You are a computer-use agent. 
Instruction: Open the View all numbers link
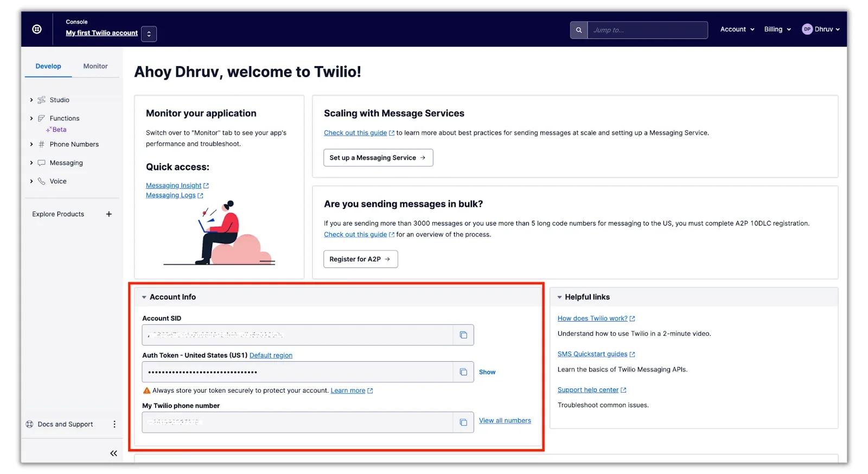tap(505, 421)
